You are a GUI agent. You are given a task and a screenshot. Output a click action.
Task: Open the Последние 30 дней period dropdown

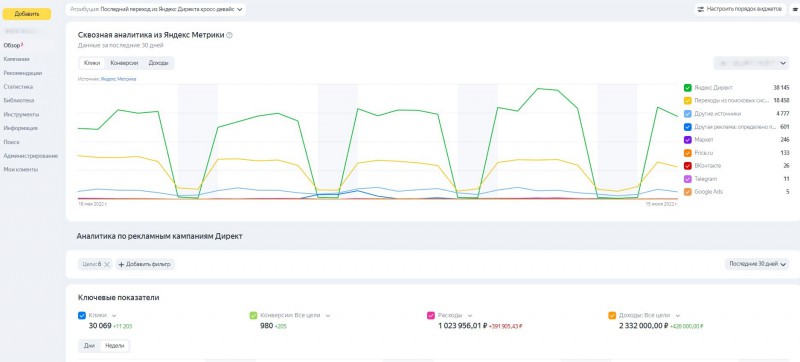[757, 264]
